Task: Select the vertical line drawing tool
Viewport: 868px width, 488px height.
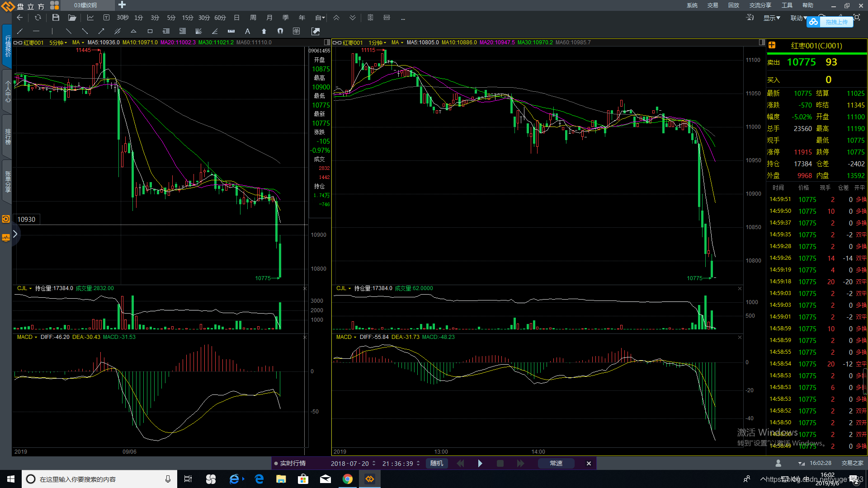Action: coord(52,31)
